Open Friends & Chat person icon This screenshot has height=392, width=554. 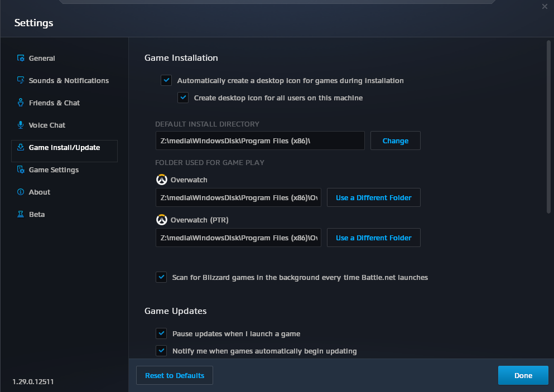click(21, 103)
